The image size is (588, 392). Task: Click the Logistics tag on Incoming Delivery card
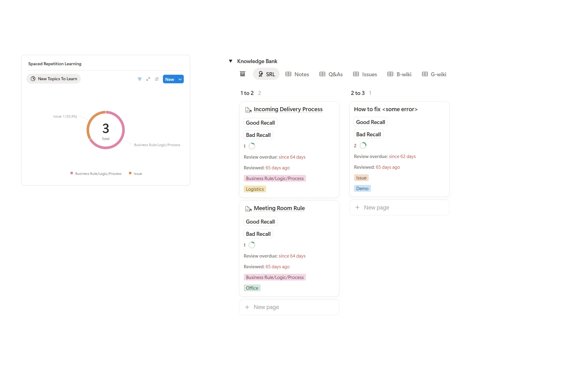pos(255,189)
